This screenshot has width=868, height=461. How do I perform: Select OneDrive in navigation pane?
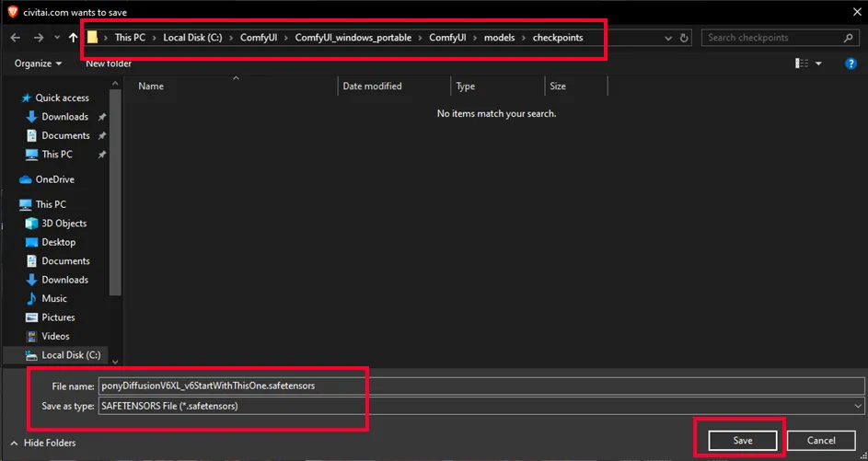47,179
